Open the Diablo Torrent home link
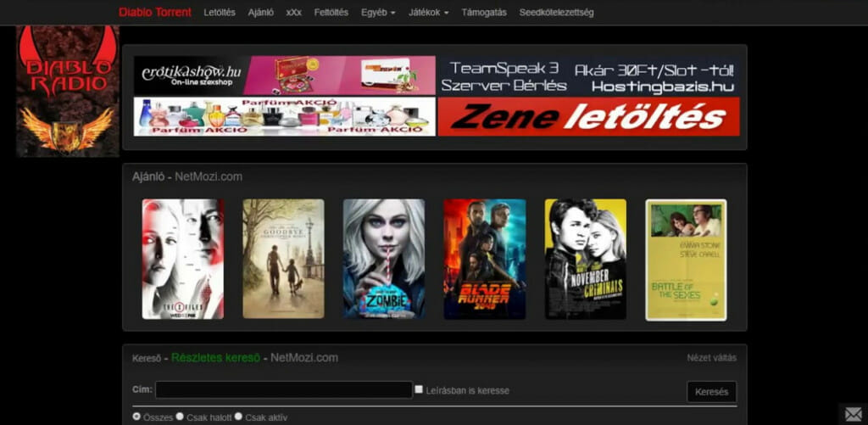Viewport: 868px width, 425px height. point(155,12)
